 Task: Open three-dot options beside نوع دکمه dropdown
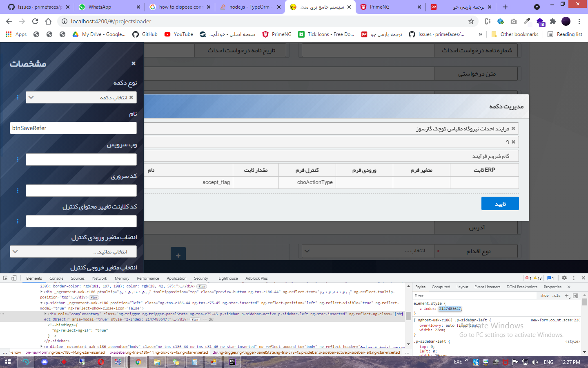point(18,97)
